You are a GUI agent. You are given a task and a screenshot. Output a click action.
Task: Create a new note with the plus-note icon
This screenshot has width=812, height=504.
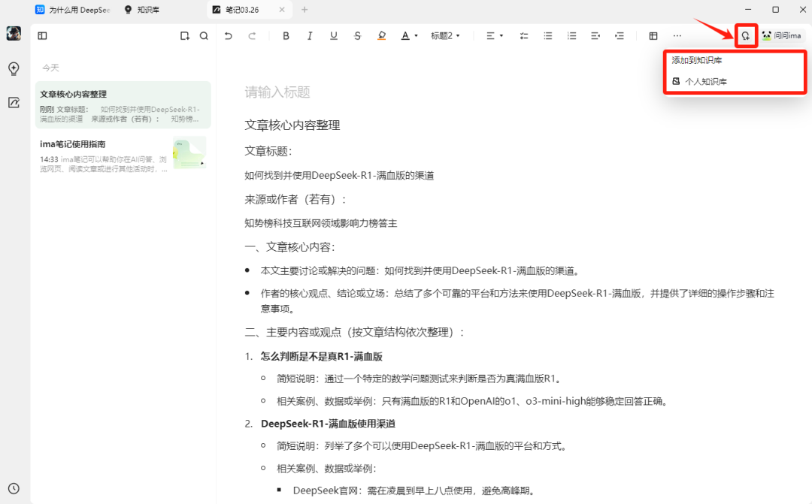(184, 36)
